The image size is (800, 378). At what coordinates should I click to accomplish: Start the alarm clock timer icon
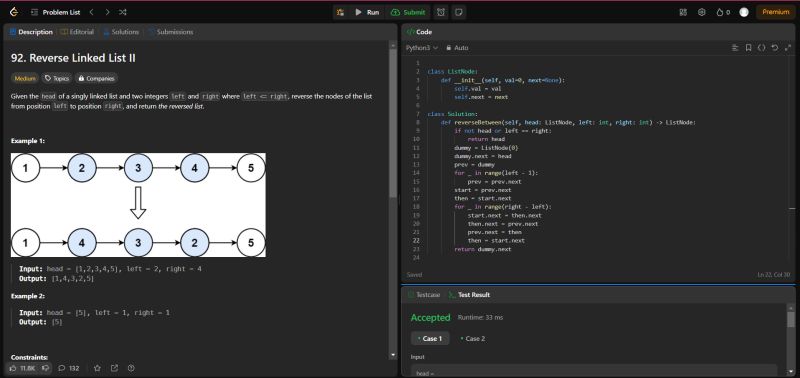[x=441, y=12]
